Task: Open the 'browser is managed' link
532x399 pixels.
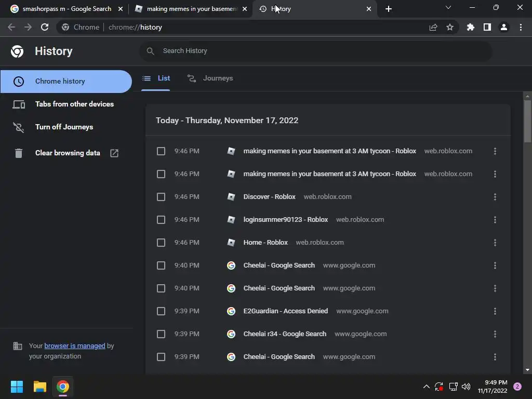Action: (75, 345)
